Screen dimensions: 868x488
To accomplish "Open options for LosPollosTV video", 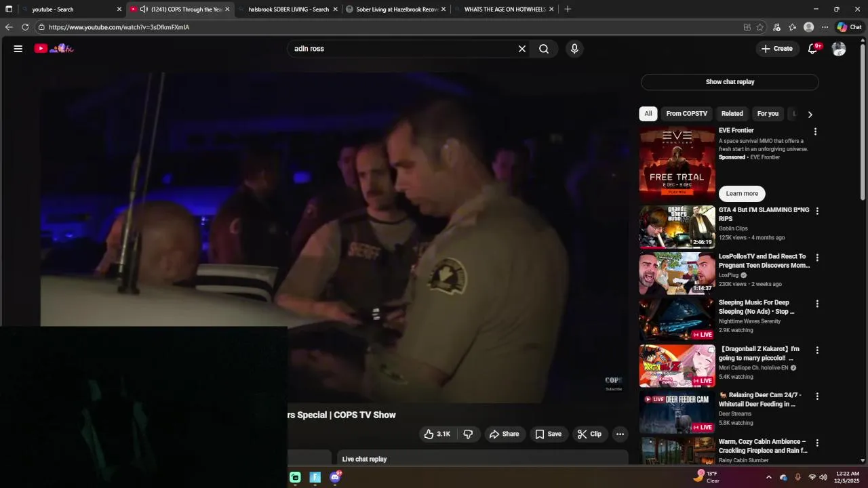I will (x=817, y=258).
